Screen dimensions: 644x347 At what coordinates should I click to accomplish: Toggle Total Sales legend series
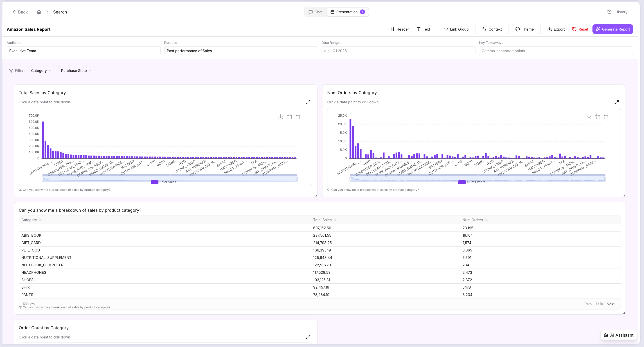164,182
